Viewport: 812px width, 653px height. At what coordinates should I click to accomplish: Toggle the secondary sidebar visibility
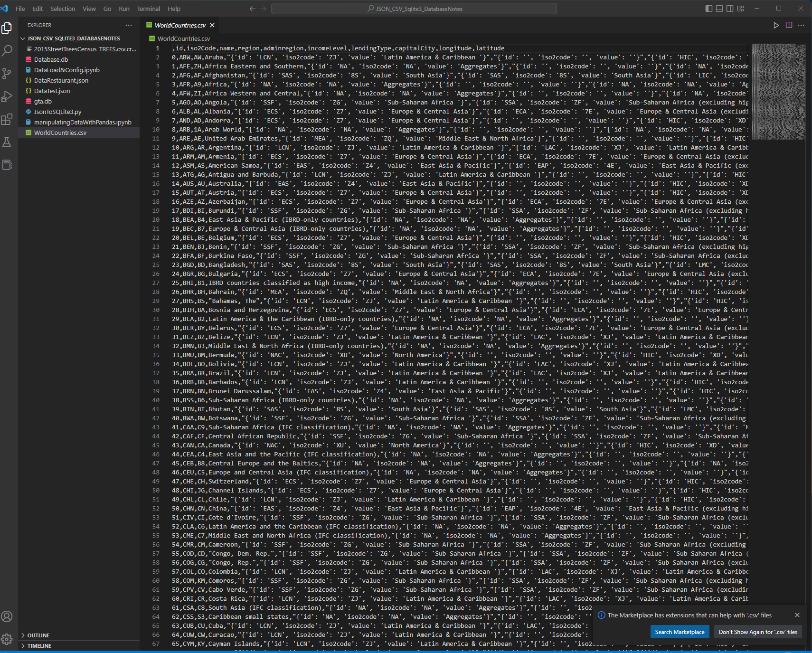click(729, 8)
